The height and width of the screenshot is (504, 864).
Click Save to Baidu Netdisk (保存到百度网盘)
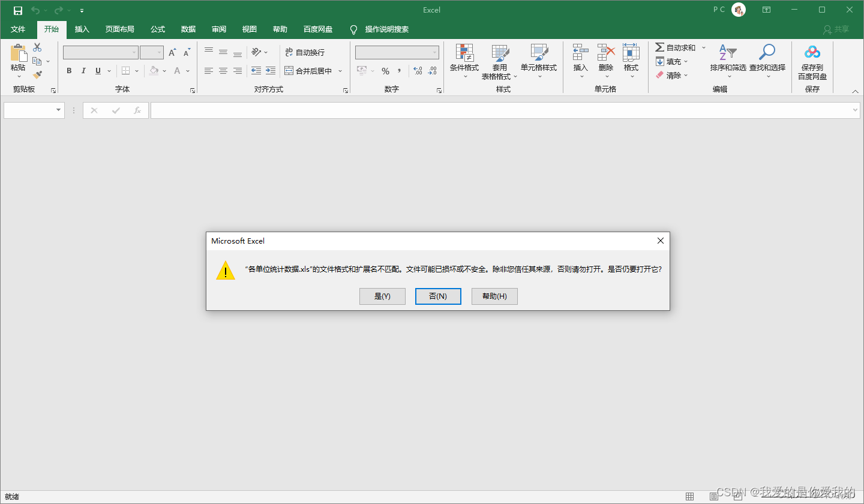812,62
